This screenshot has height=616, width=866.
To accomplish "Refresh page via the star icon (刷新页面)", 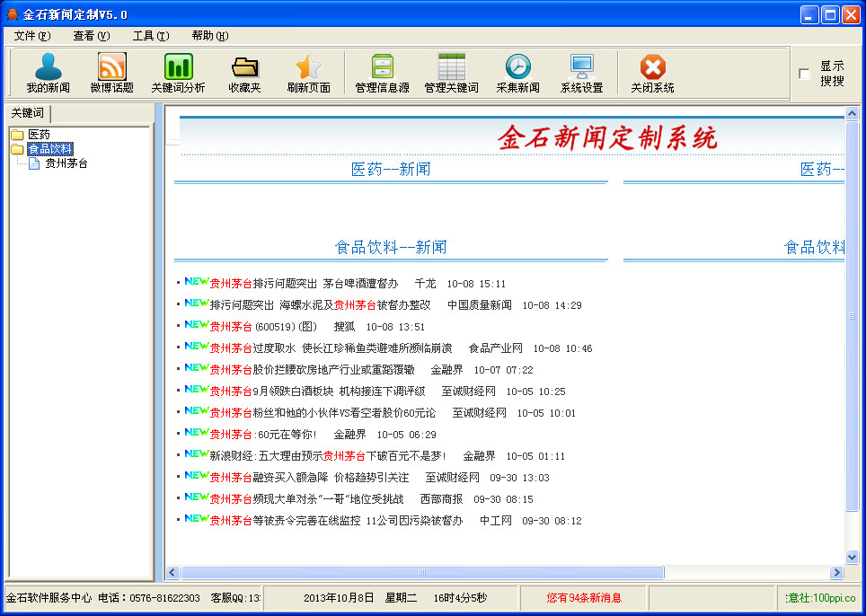I will [309, 66].
